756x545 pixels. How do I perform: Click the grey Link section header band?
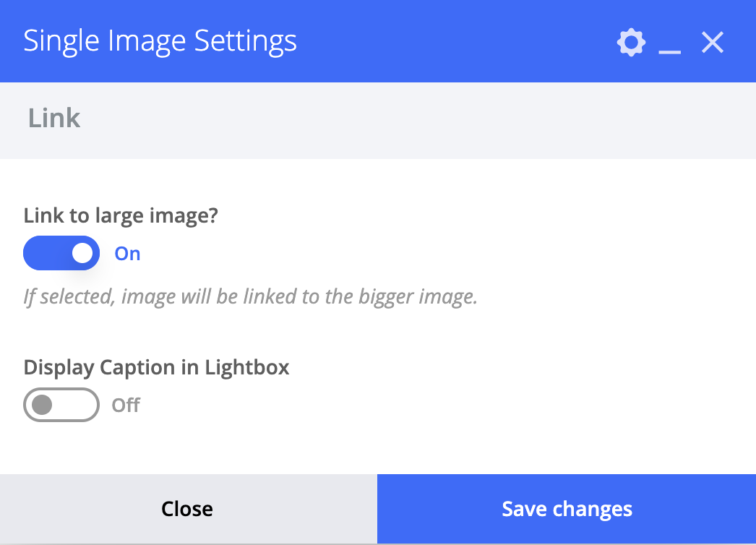pyautogui.click(x=378, y=120)
